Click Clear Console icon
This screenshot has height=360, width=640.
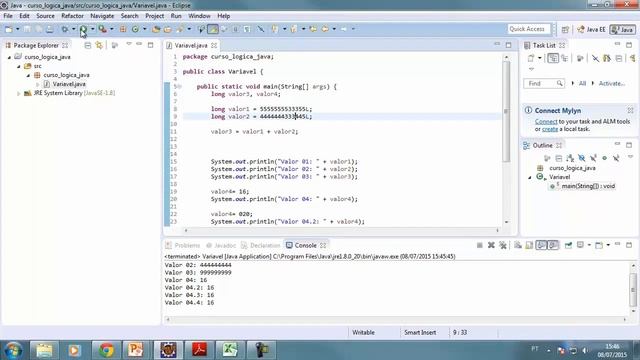click(518, 245)
